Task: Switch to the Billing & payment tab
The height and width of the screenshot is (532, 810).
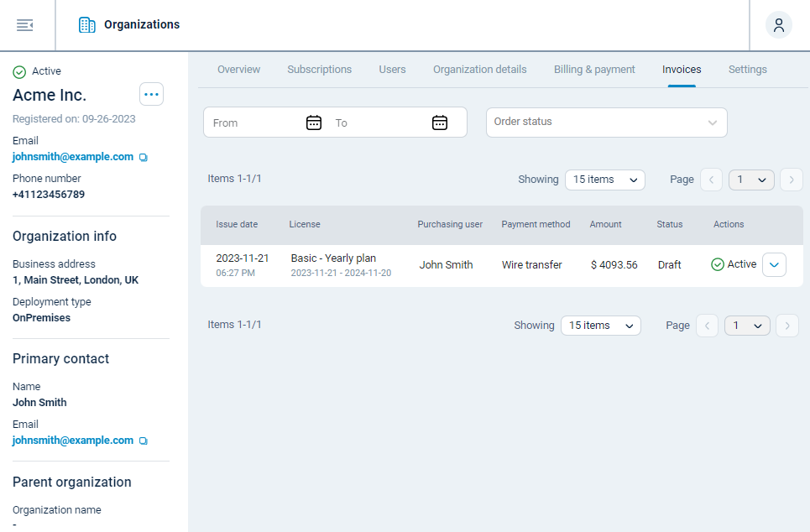Action: pos(593,69)
